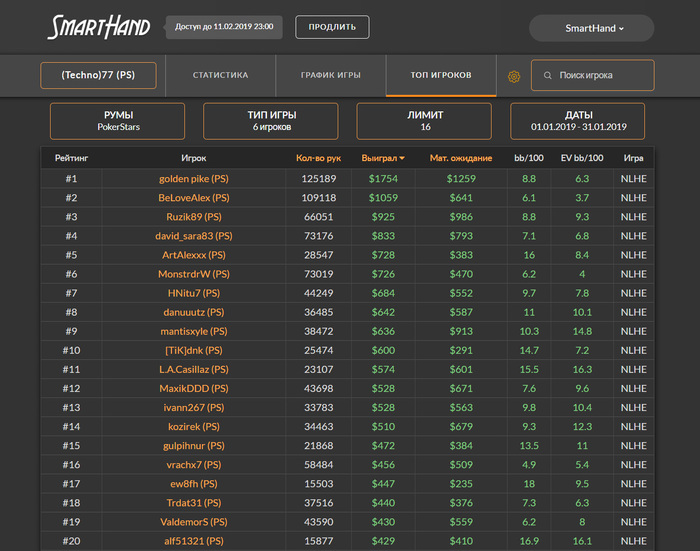Viewport: 700px width, 551px height.
Task: Open player ArtAlexxx (PS)
Action: (x=194, y=255)
